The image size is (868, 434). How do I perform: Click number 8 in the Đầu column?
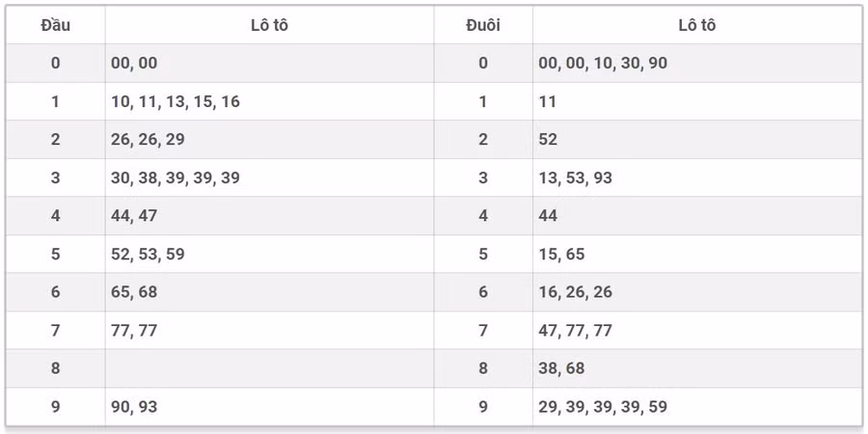(x=55, y=368)
